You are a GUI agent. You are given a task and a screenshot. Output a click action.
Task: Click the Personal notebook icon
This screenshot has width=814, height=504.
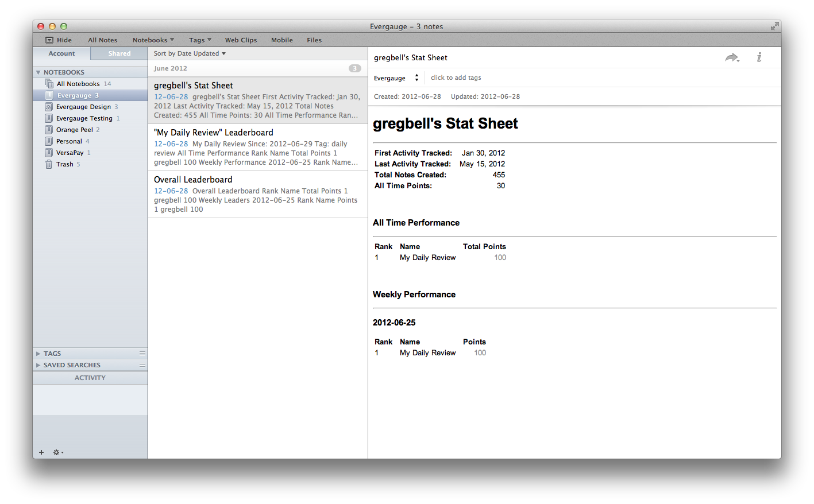tap(49, 141)
